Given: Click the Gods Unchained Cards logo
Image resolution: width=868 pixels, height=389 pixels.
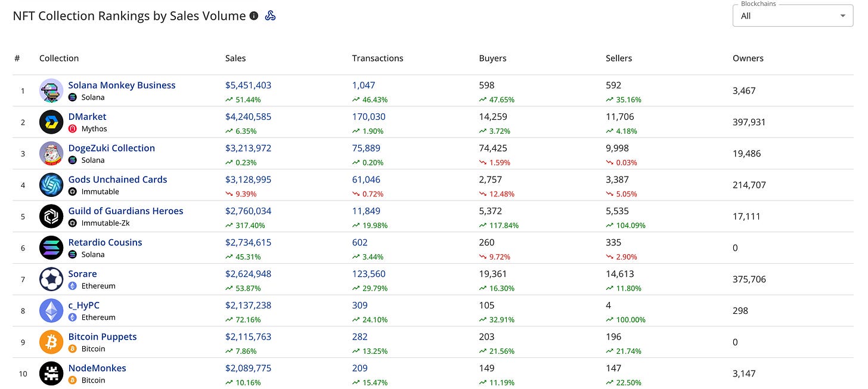Looking at the screenshot, I should [51, 185].
